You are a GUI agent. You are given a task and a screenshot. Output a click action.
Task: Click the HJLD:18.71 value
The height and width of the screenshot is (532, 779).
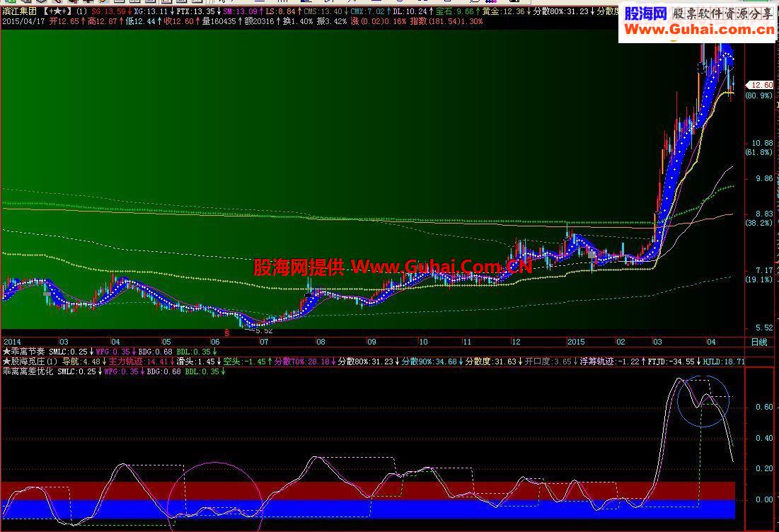[723, 362]
